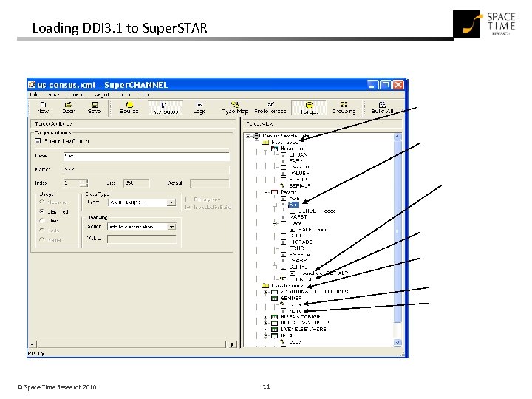Viewport: 532px width, 399px height.
Task: Select the Attributes toolbar button
Action: click(x=165, y=108)
